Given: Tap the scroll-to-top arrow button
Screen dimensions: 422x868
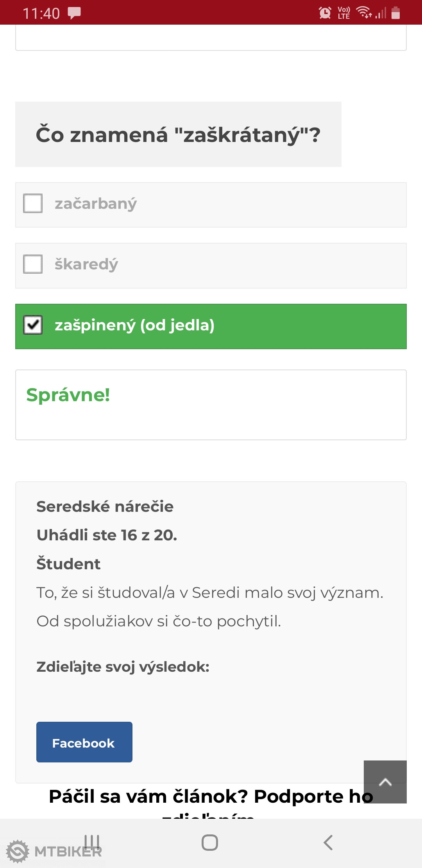Looking at the screenshot, I should (x=385, y=782).
